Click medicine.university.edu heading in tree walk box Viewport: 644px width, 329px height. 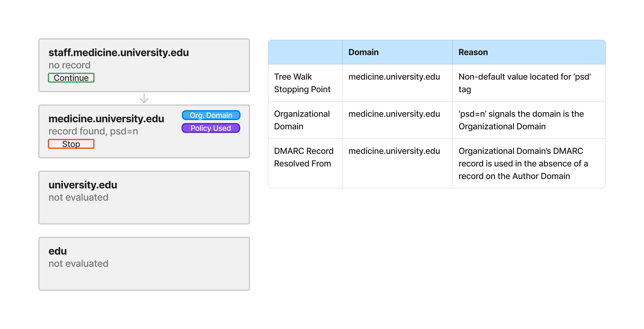pos(106,119)
